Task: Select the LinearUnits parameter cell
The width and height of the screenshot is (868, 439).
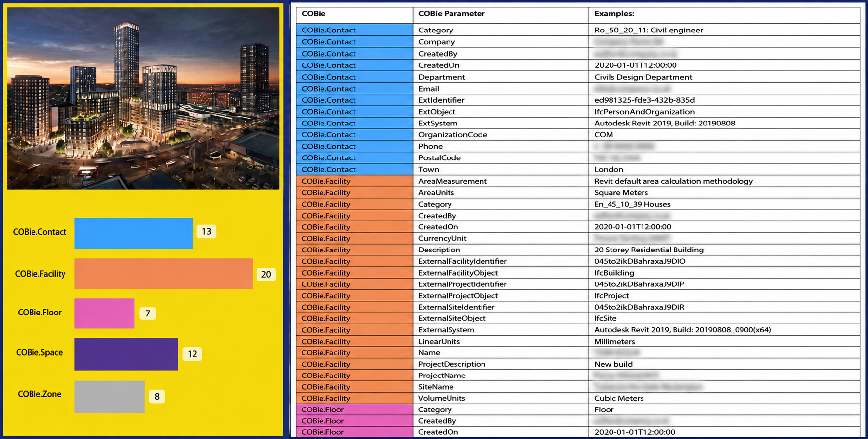Action: [x=501, y=341]
